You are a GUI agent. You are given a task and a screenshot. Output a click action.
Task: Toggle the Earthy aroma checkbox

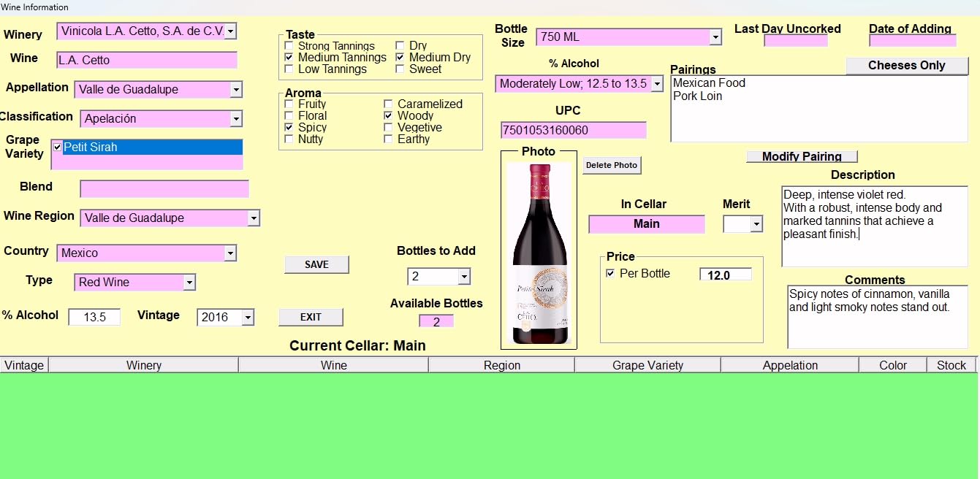click(x=388, y=139)
